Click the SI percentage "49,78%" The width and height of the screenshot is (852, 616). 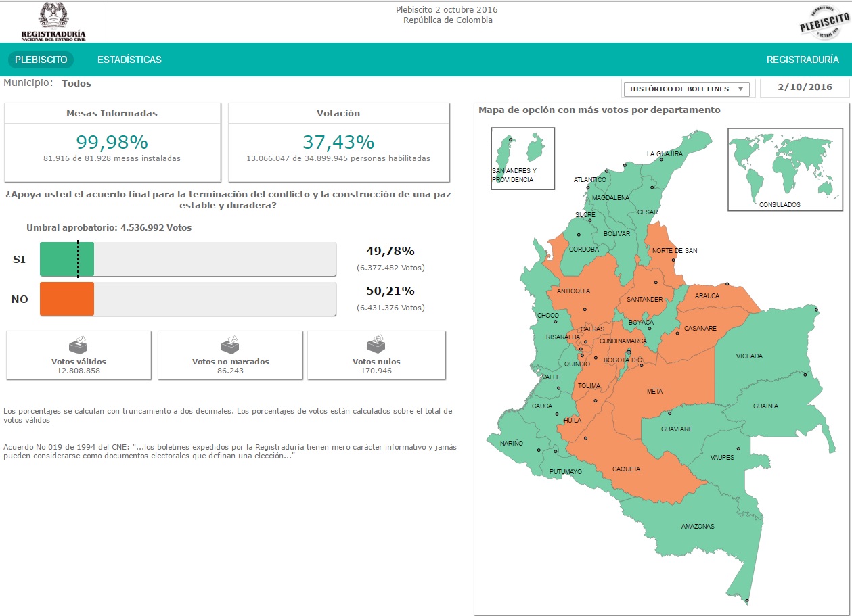click(x=390, y=252)
